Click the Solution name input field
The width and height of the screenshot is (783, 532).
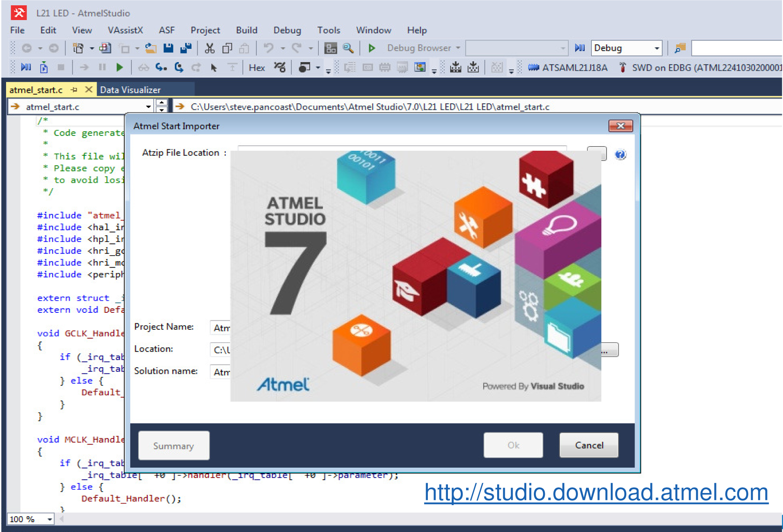(x=220, y=372)
